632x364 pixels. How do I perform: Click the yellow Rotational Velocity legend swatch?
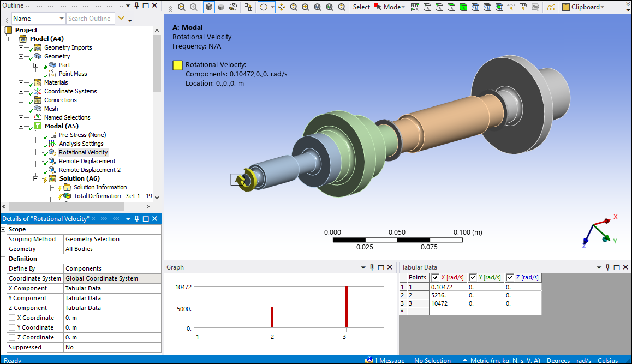(177, 65)
